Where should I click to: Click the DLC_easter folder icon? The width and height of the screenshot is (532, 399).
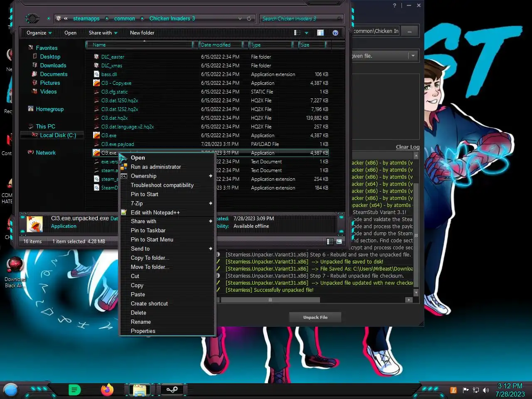[96, 57]
